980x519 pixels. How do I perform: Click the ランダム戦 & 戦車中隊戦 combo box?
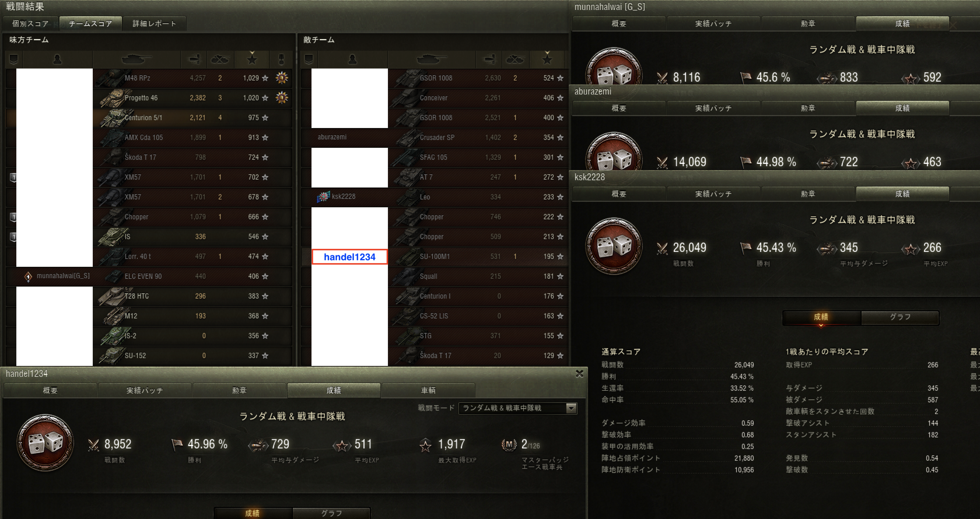pyautogui.click(x=518, y=408)
